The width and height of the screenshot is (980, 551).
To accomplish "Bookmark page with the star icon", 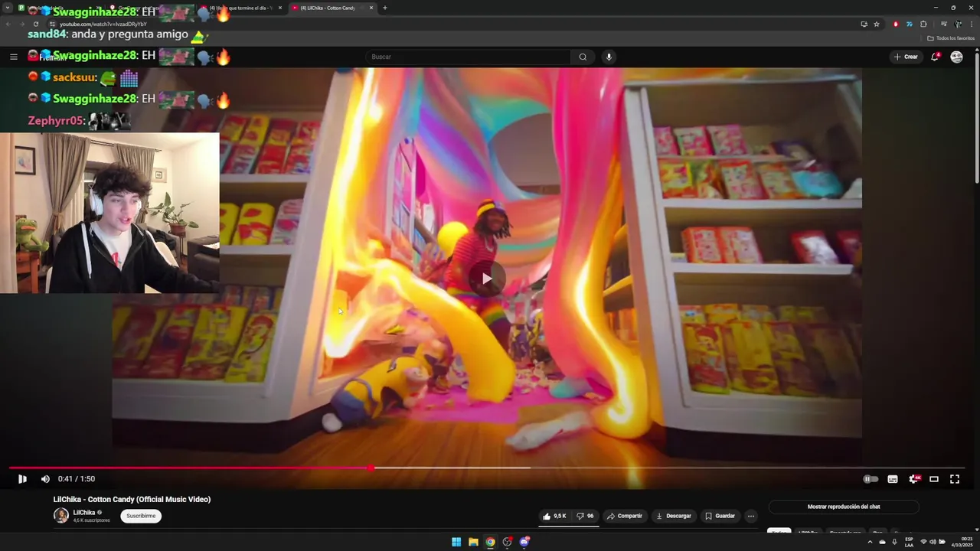I will click(877, 24).
